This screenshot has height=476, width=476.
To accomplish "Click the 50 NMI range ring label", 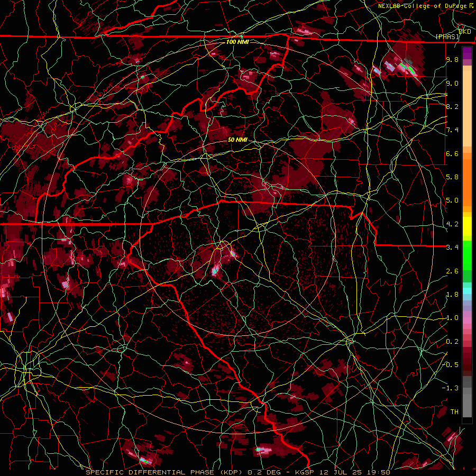I will (x=237, y=140).
